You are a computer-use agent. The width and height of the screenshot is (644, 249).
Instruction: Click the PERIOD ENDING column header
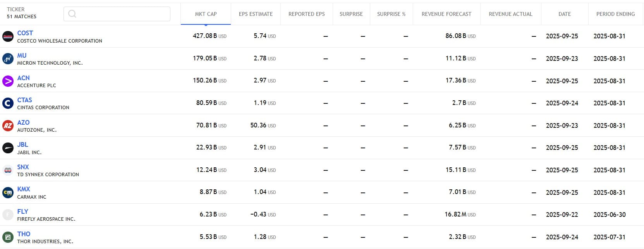(615, 14)
